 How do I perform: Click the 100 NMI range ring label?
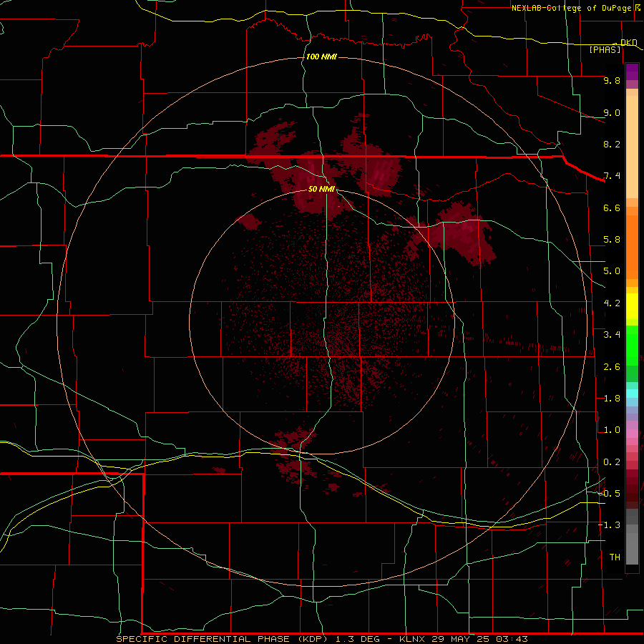[x=321, y=57]
